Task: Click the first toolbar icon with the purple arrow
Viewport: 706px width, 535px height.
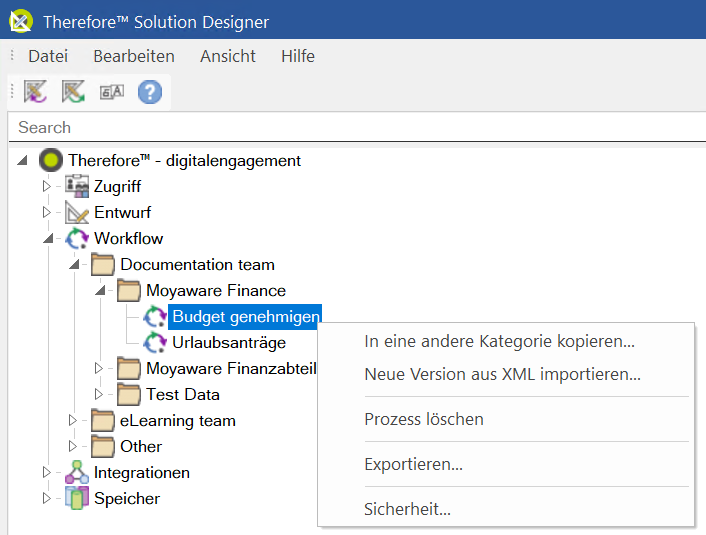Action: click(x=36, y=92)
